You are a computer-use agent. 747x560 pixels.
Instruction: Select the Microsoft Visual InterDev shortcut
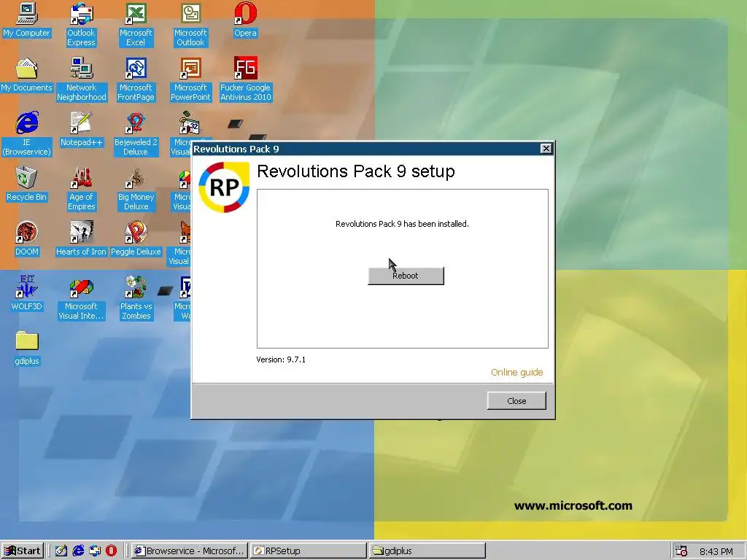click(x=82, y=298)
